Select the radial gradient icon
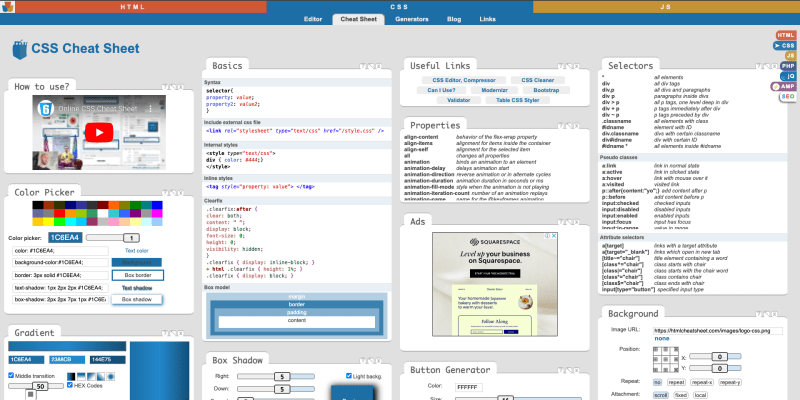The height and width of the screenshot is (400, 800). [111, 377]
